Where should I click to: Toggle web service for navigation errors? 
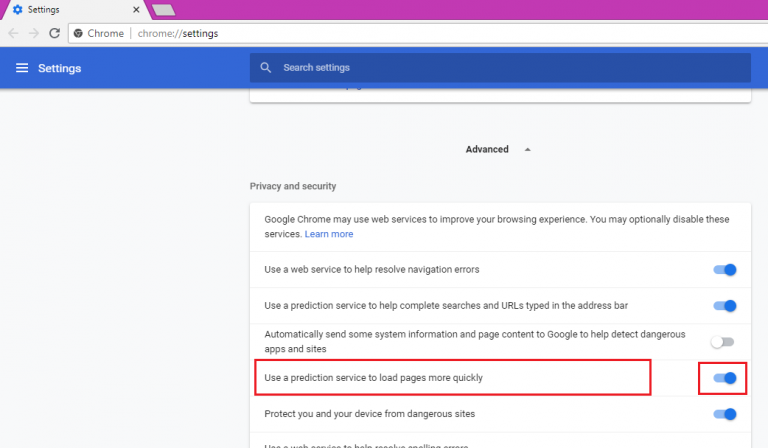pos(724,270)
